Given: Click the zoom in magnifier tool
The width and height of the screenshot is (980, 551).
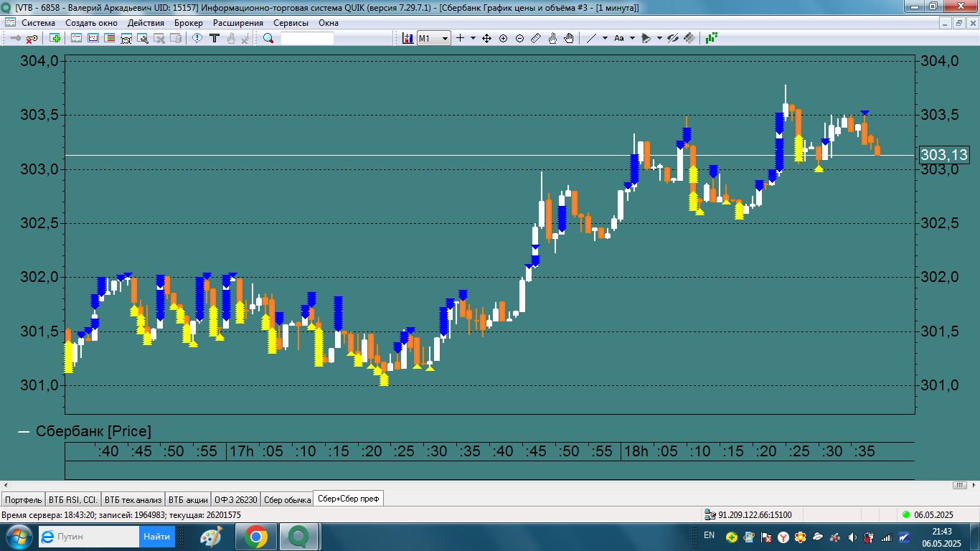Looking at the screenshot, I should point(503,38).
